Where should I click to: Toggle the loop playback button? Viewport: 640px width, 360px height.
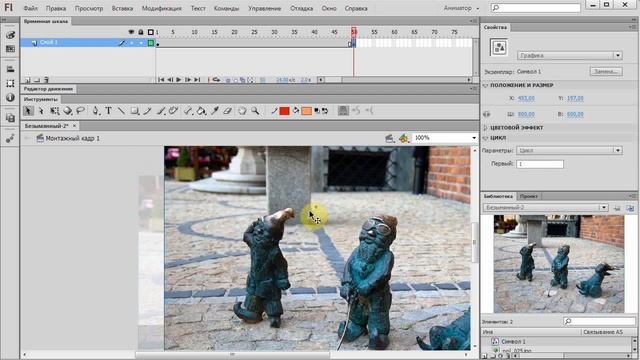(x=216, y=80)
